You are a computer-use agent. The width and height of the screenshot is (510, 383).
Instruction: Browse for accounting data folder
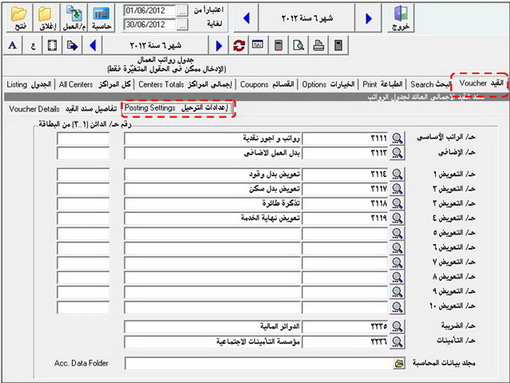click(x=399, y=363)
